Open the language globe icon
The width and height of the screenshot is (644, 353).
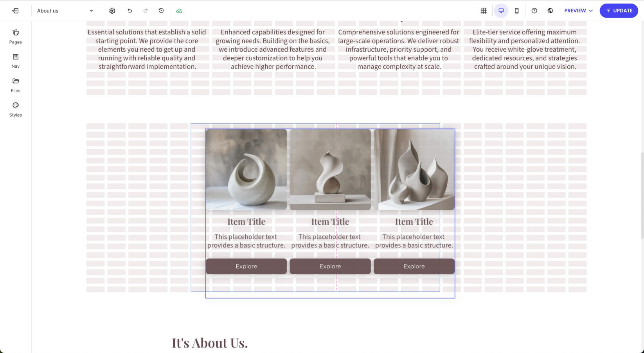pyautogui.click(x=550, y=11)
